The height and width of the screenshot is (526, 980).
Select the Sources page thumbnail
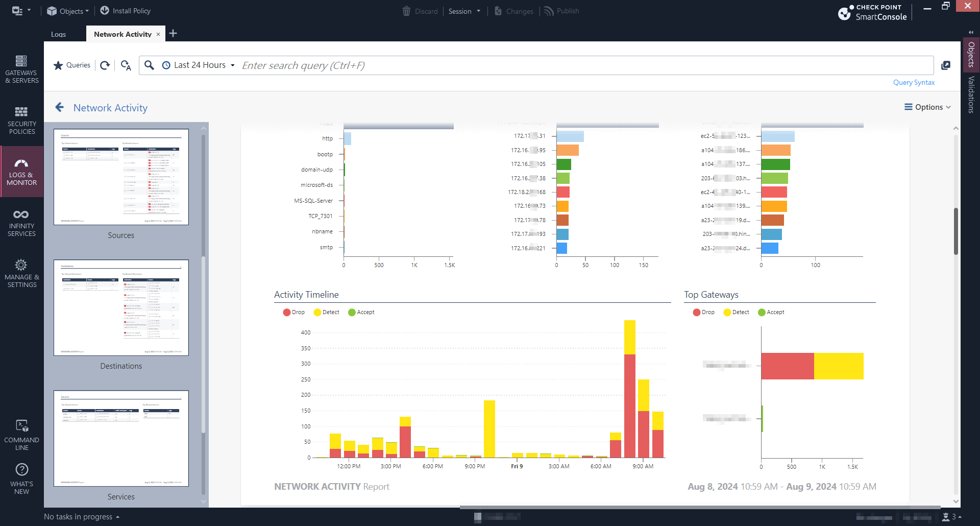tap(121, 177)
